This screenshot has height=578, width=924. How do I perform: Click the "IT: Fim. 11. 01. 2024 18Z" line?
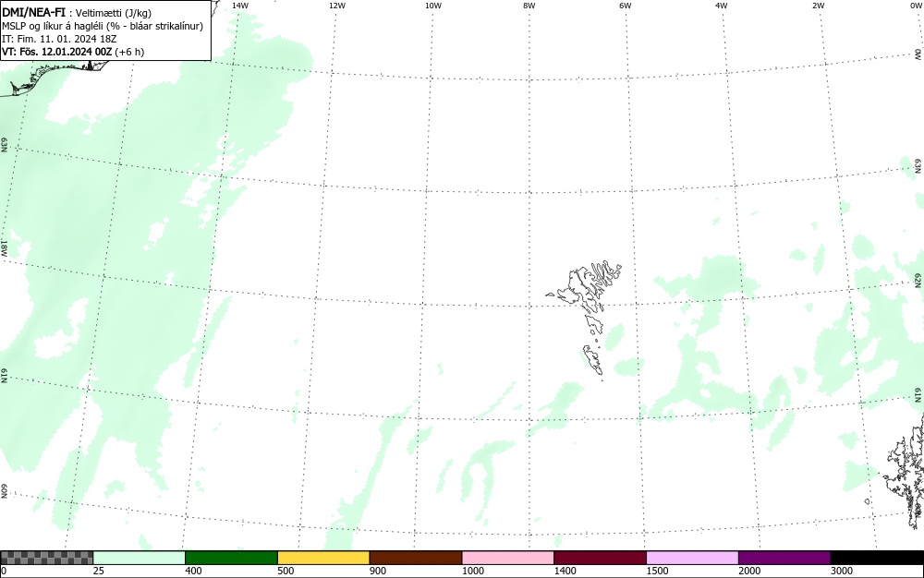[59, 39]
